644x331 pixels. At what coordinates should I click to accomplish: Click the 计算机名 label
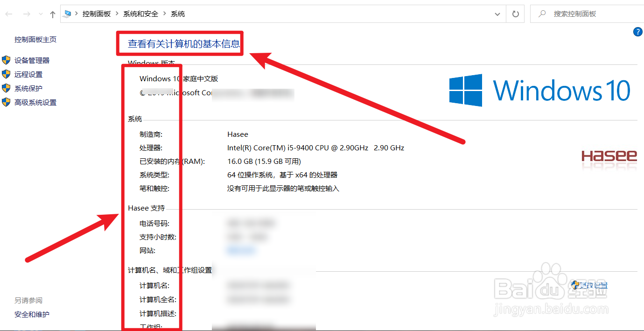tap(154, 285)
